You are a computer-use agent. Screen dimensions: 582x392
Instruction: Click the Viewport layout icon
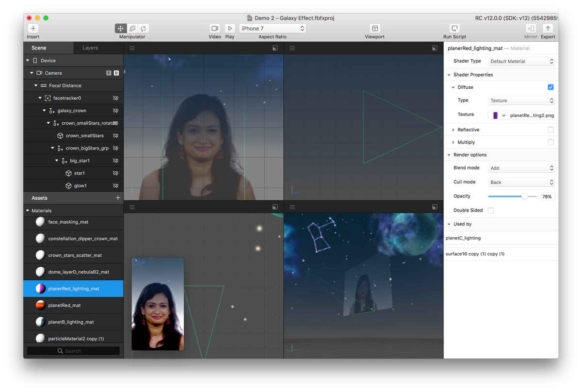[374, 29]
